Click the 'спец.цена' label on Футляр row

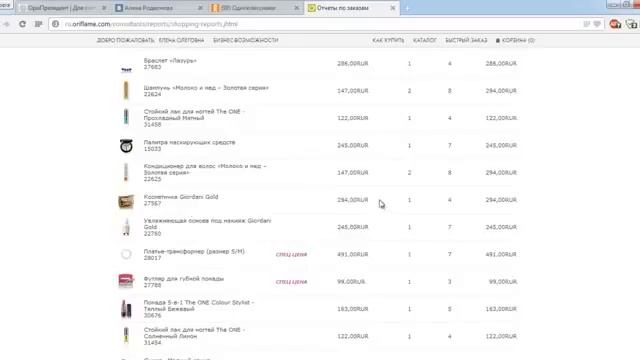[x=291, y=282]
